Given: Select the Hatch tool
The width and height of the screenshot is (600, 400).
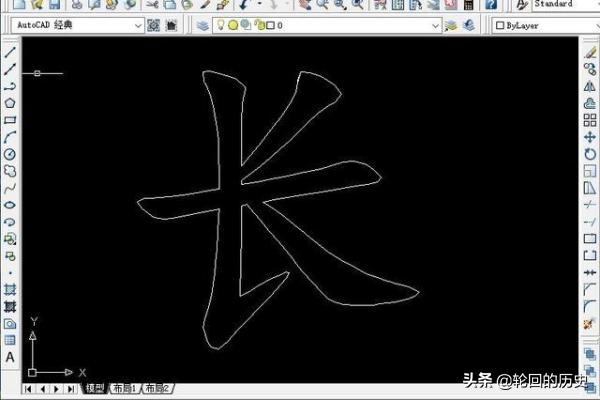Looking at the screenshot, I should [10, 290].
